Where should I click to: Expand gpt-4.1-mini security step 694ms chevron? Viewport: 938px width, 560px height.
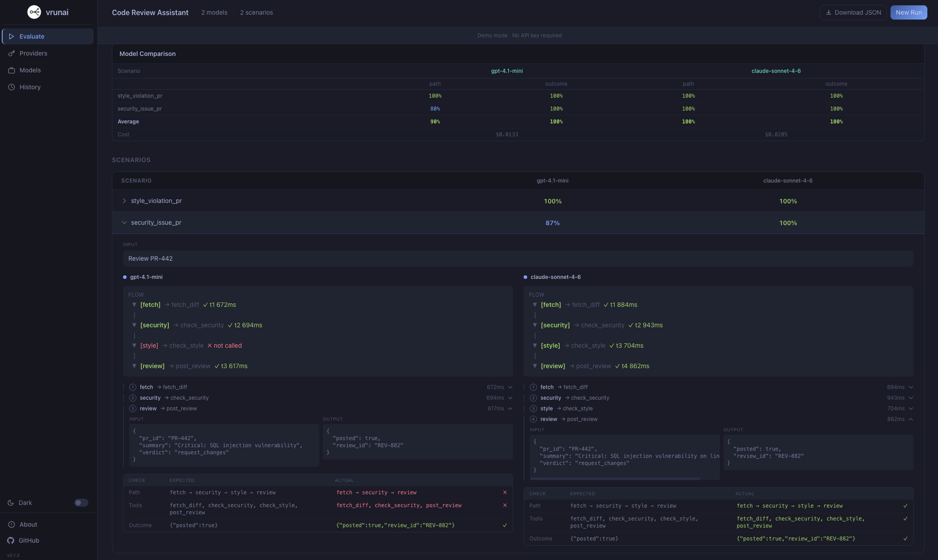pyautogui.click(x=510, y=398)
